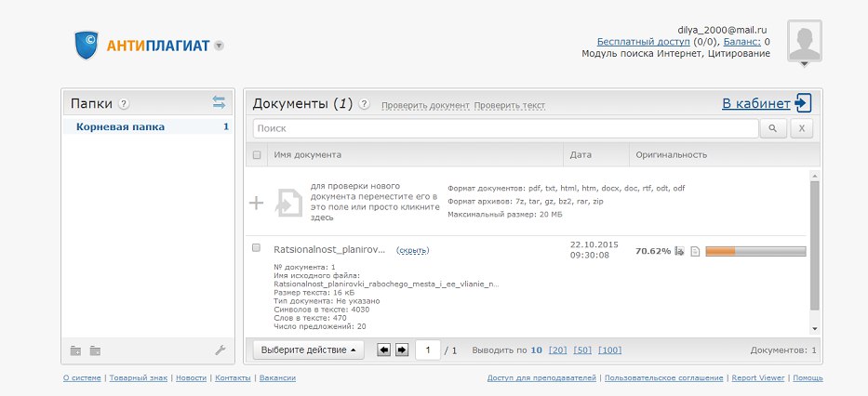Sort documents by the Оригинальность column header
This screenshot has width=868, height=396.
672,155
